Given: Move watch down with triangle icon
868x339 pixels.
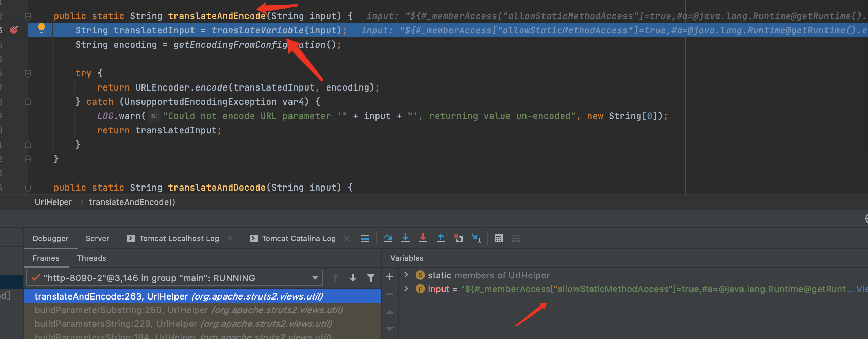Looking at the screenshot, I should (x=390, y=329).
